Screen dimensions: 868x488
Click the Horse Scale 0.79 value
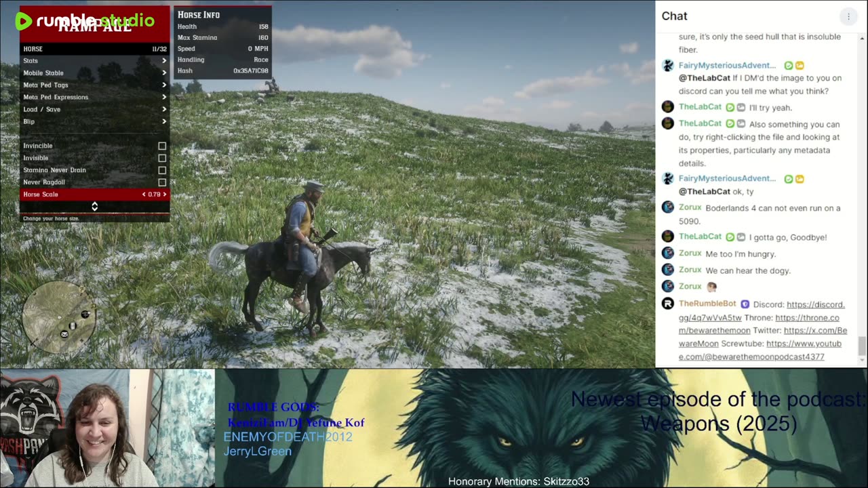154,195
